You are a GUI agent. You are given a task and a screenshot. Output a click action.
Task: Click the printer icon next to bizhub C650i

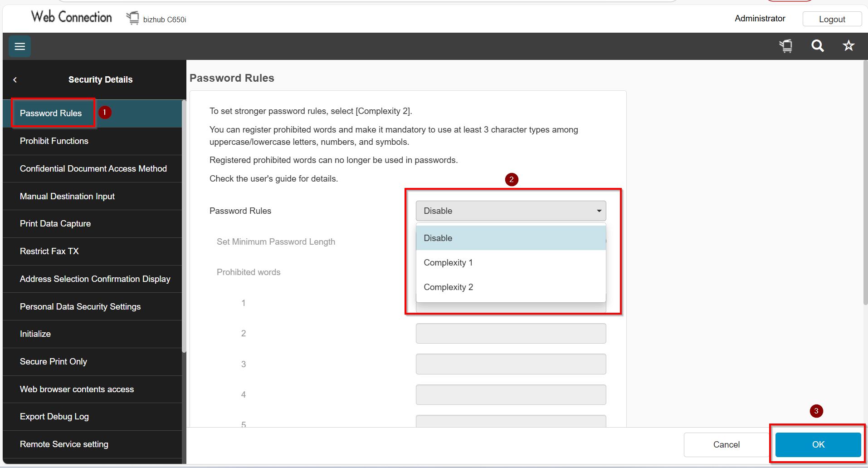[133, 18]
